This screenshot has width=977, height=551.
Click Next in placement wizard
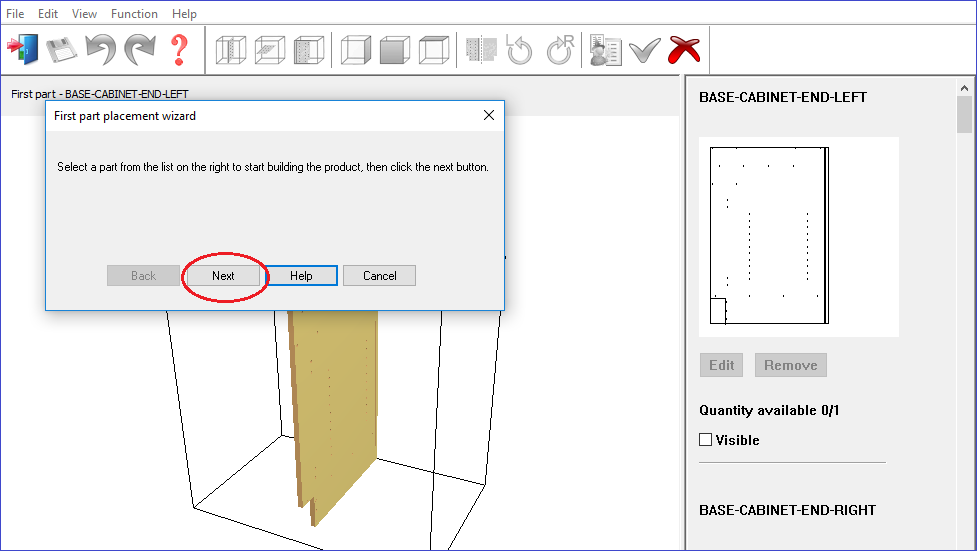pos(223,276)
